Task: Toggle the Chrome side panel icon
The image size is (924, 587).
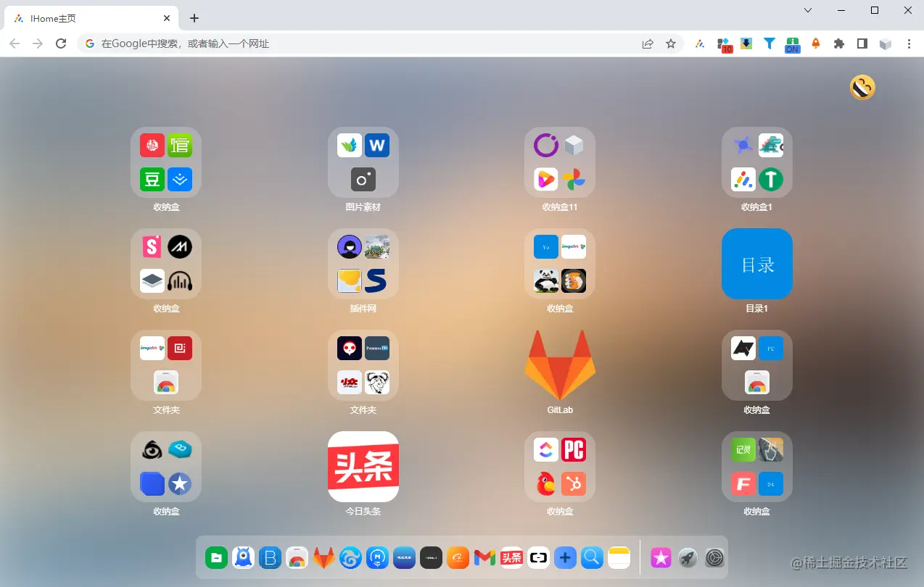Action: point(862,43)
